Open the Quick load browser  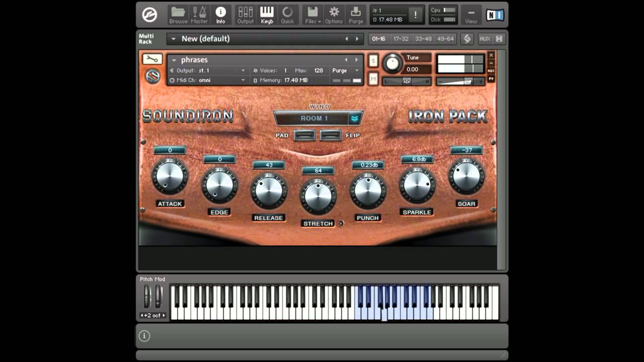[x=287, y=15]
